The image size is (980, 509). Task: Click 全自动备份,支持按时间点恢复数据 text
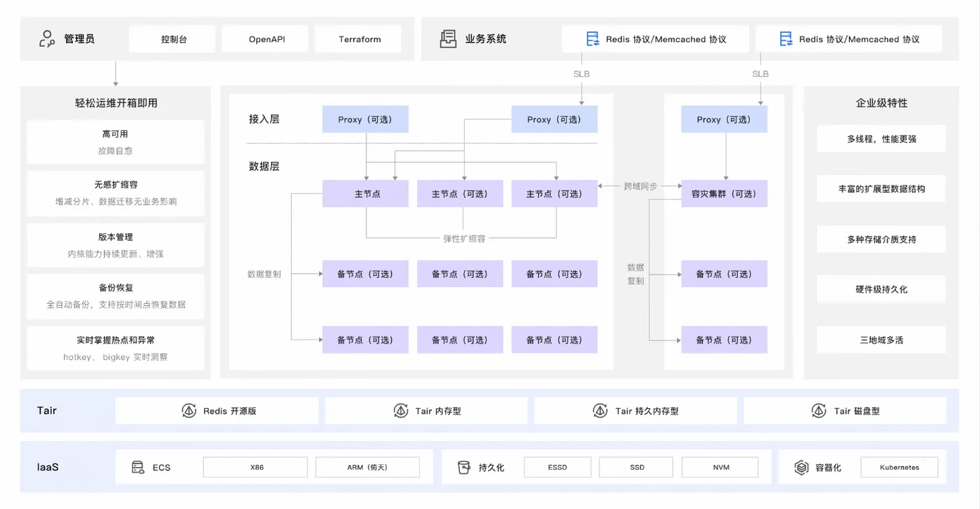(116, 305)
